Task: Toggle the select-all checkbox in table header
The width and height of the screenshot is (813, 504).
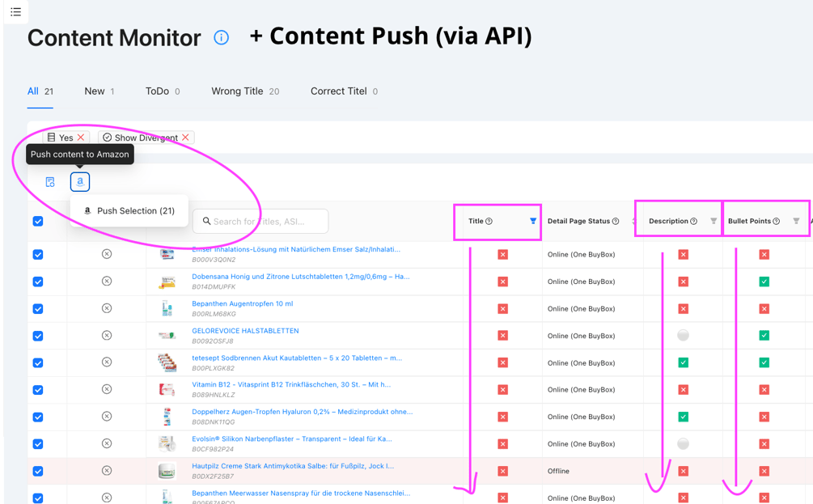Action: click(38, 222)
